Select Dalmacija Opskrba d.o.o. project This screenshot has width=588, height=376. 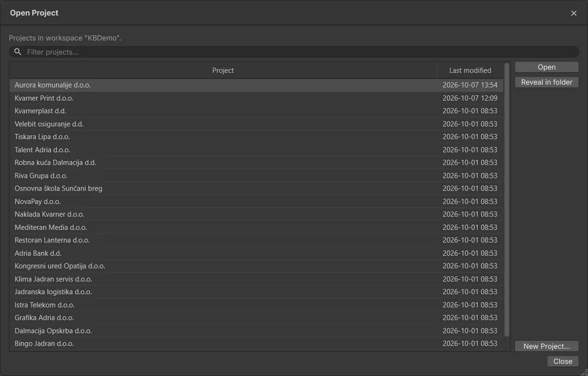click(257, 331)
